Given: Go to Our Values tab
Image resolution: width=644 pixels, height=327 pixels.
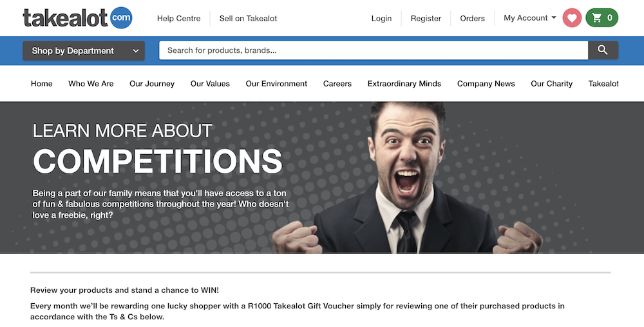Looking at the screenshot, I should coord(210,83).
